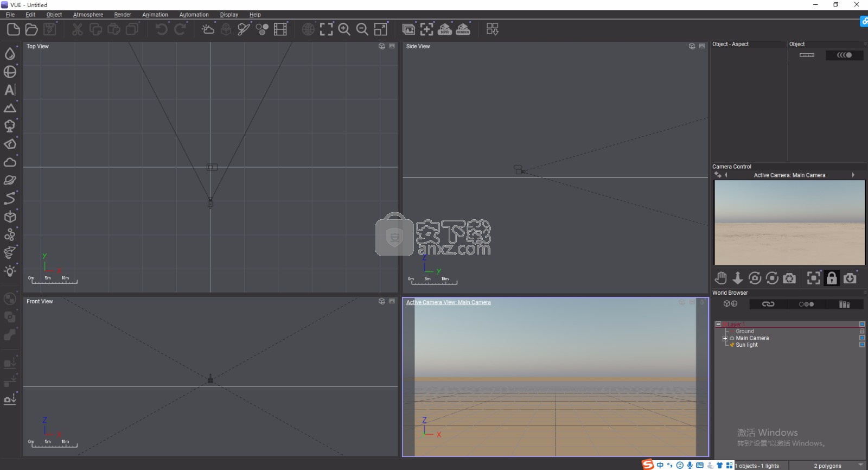The width and height of the screenshot is (868, 470).
Task: Click the Open file folder icon
Action: click(31, 29)
